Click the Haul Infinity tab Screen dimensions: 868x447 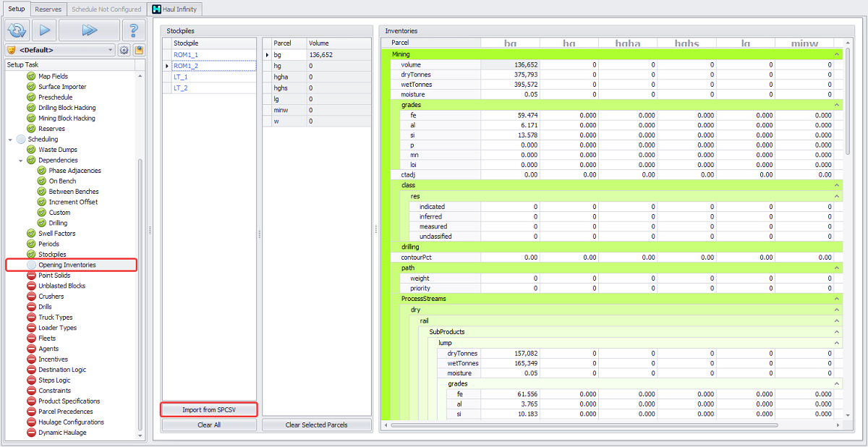pos(174,9)
